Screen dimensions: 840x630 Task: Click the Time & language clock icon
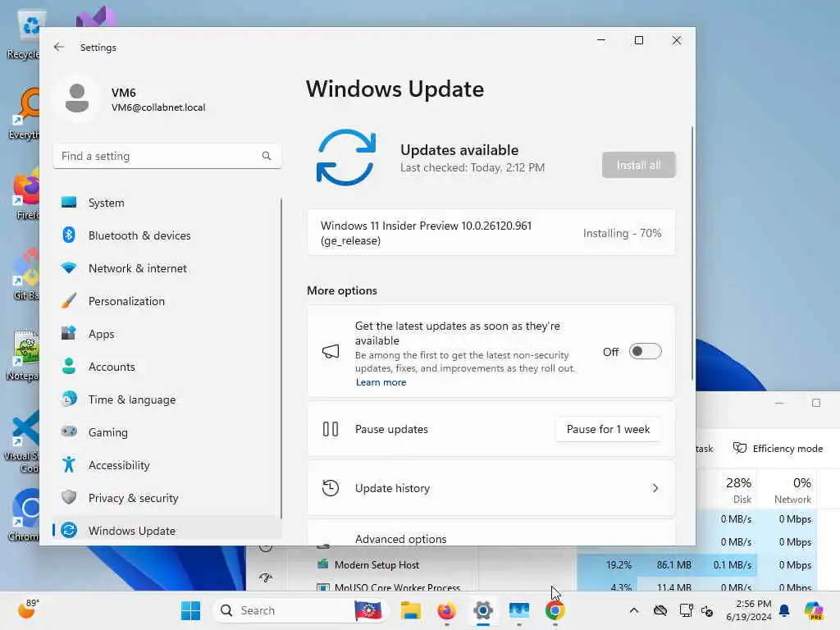69,399
